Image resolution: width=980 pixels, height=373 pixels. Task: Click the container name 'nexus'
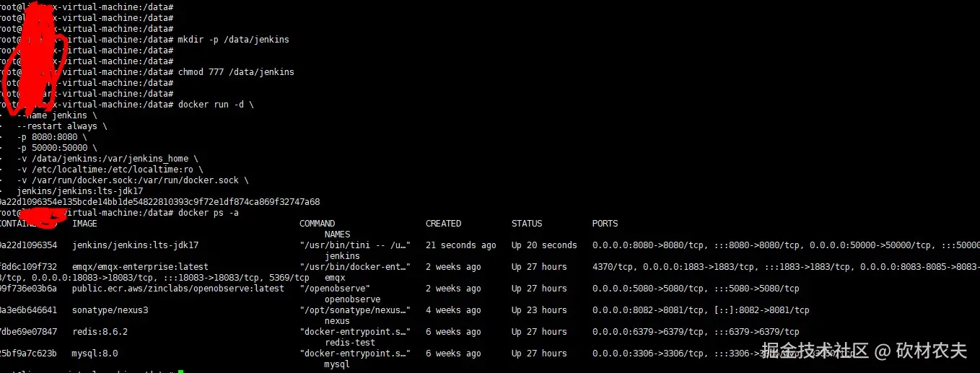tap(337, 321)
